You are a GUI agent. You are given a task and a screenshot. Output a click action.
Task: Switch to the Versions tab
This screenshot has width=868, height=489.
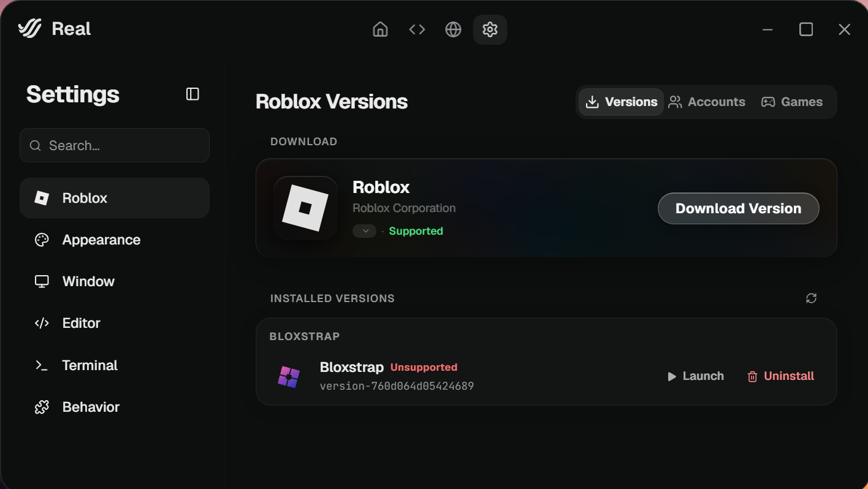pyautogui.click(x=622, y=102)
